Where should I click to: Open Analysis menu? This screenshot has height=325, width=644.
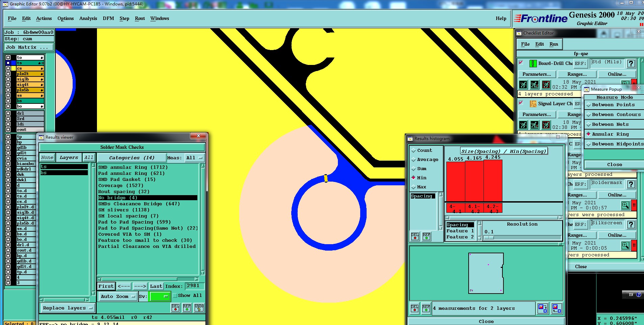click(x=88, y=19)
